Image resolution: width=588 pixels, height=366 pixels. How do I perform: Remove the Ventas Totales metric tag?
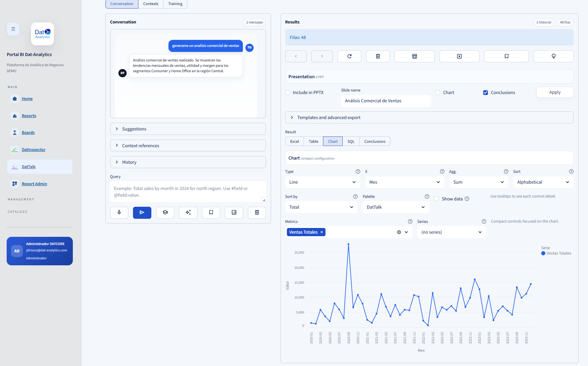click(x=322, y=232)
